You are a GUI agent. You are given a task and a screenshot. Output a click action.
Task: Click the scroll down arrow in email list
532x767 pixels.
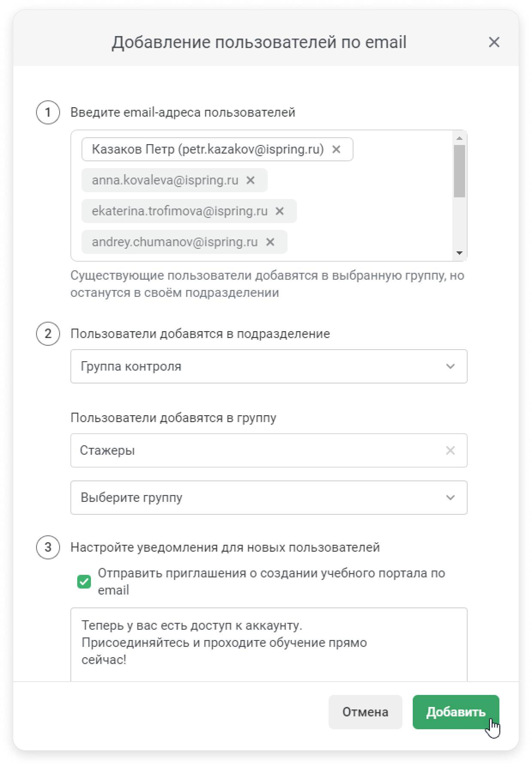coord(459,253)
